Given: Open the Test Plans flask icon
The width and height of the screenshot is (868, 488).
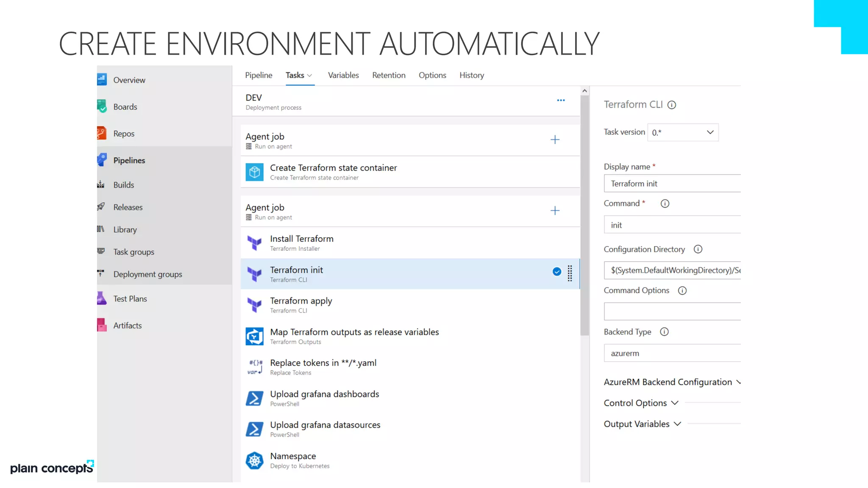Looking at the screenshot, I should point(102,298).
